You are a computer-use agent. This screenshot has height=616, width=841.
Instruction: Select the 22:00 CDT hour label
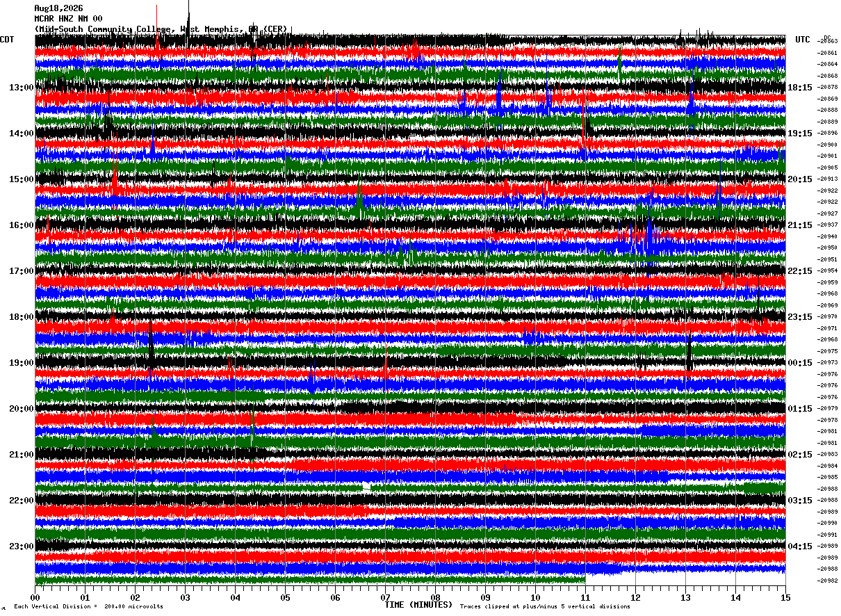[x=22, y=501]
